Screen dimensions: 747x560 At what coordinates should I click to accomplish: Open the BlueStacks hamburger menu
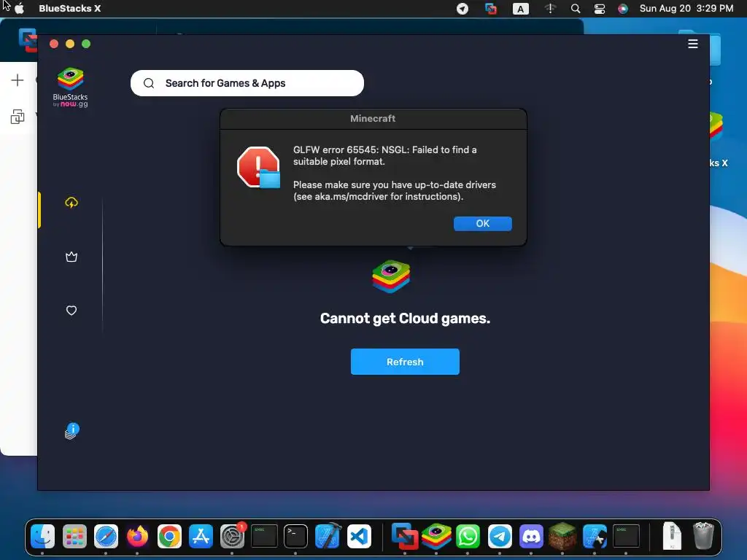point(693,44)
